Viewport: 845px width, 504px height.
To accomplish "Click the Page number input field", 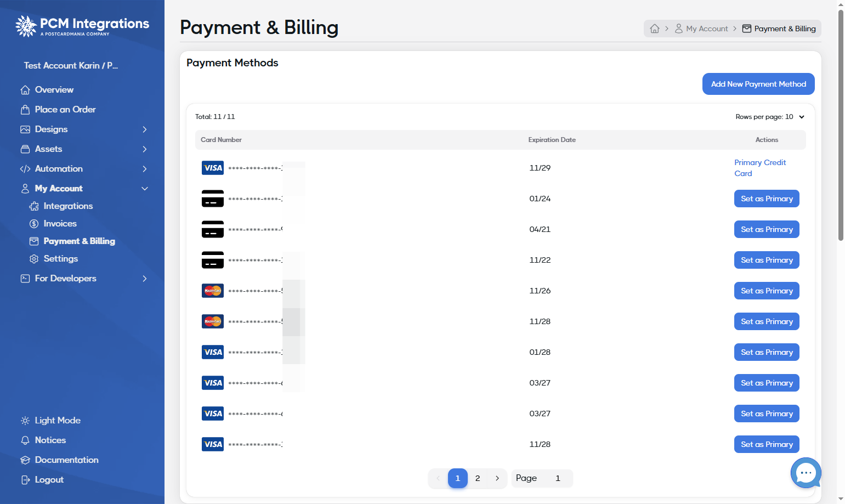I will click(x=558, y=478).
